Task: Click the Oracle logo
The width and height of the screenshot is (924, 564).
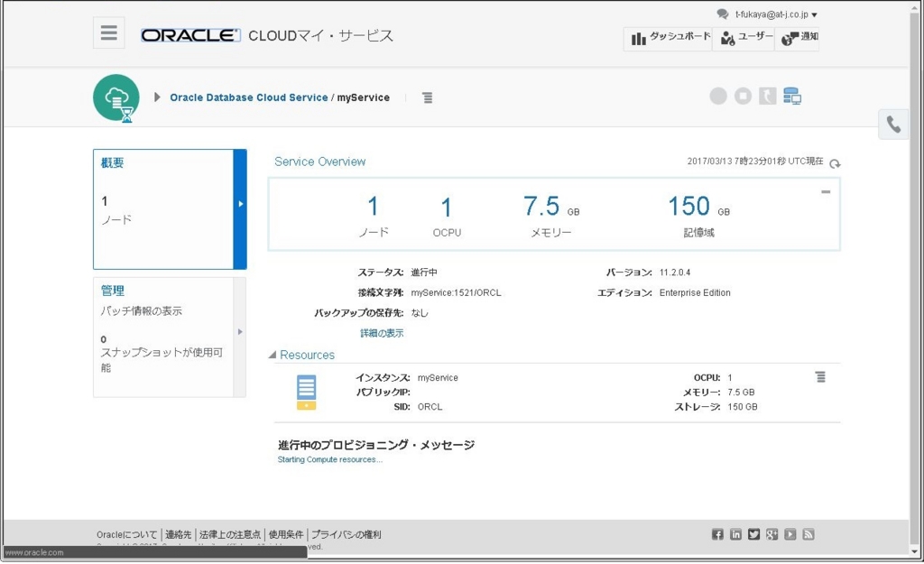Action: (x=190, y=35)
